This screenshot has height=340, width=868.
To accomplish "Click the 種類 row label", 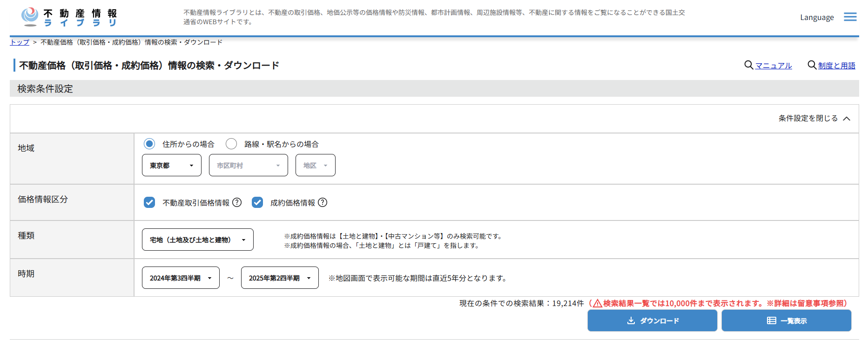I will [26, 235].
